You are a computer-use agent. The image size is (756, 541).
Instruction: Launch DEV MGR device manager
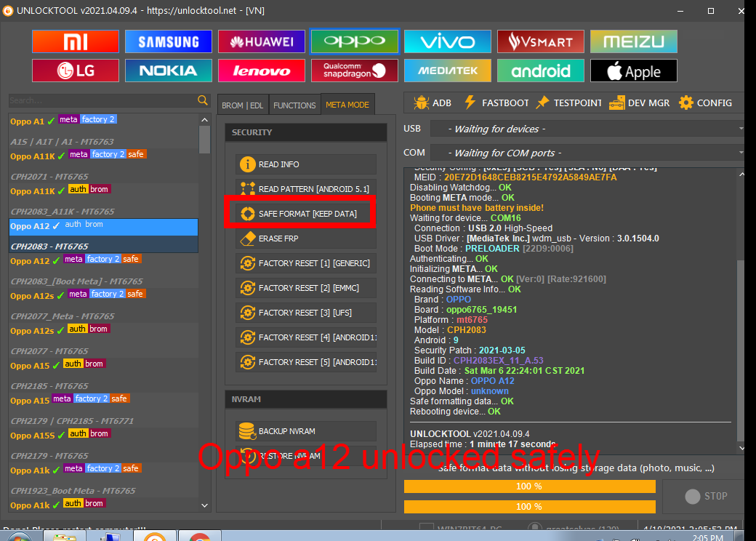tap(639, 103)
